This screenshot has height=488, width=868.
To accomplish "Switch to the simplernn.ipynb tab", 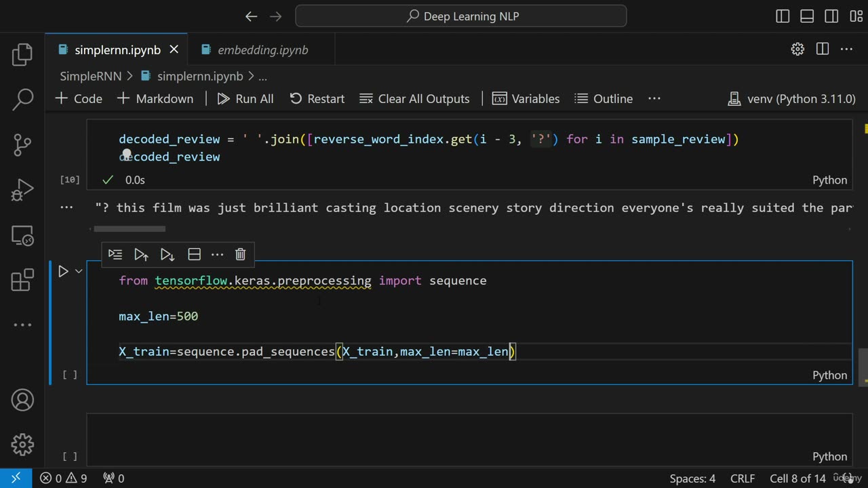I will [117, 49].
